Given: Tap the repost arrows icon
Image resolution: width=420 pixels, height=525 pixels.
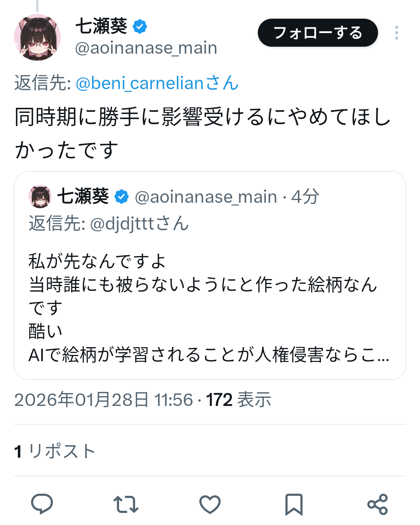Looking at the screenshot, I should [126, 504].
